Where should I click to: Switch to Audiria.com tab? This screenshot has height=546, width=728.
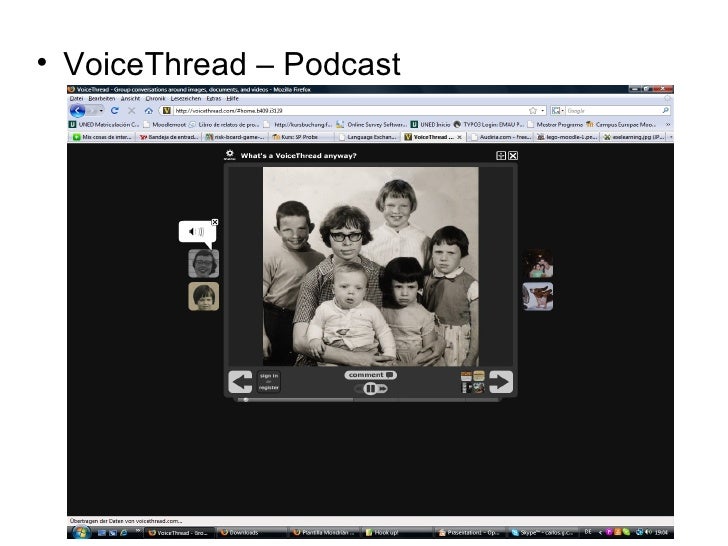501,137
